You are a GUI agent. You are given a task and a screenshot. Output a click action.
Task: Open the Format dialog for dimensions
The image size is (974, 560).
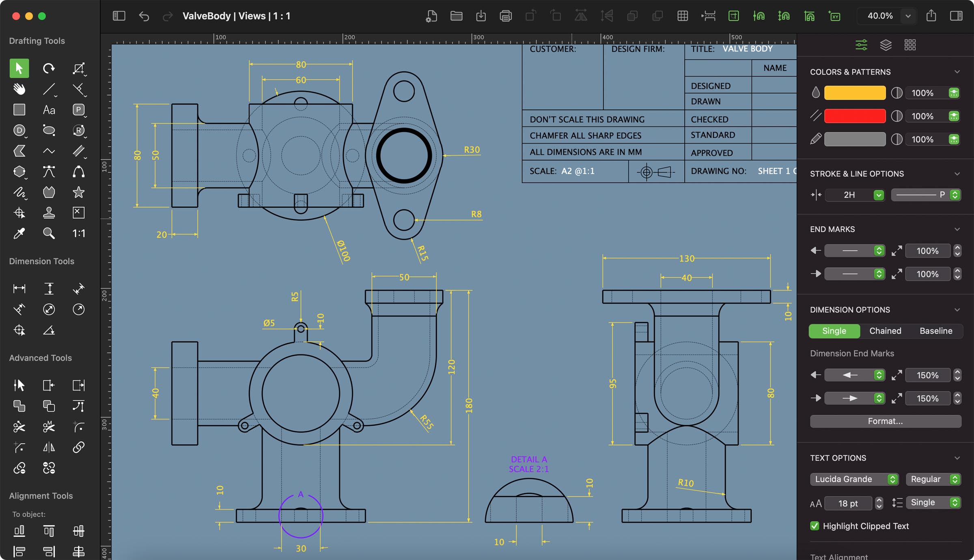pos(885,421)
